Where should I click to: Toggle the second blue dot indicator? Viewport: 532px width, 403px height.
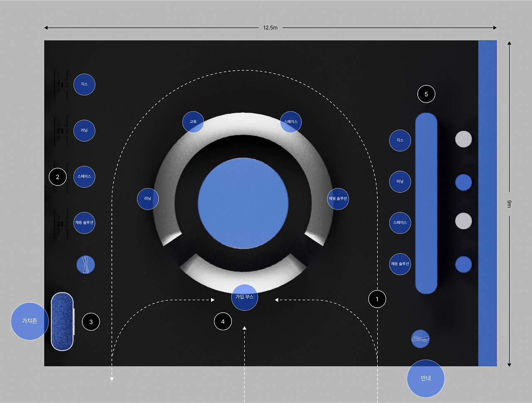pyautogui.click(x=463, y=182)
